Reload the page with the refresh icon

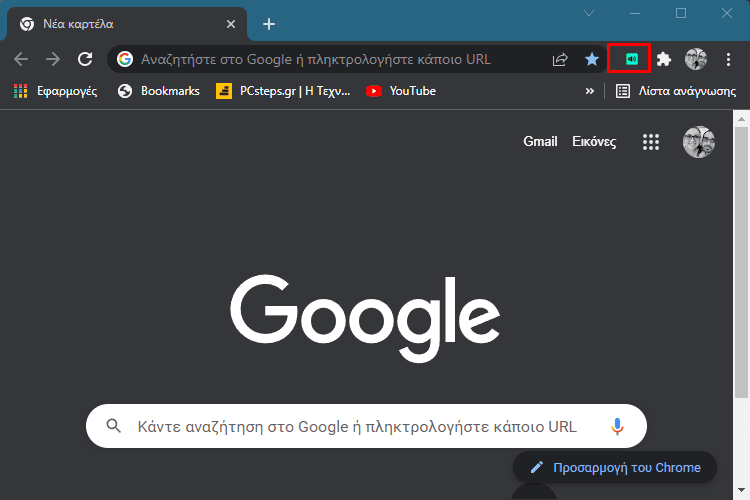[x=85, y=59]
